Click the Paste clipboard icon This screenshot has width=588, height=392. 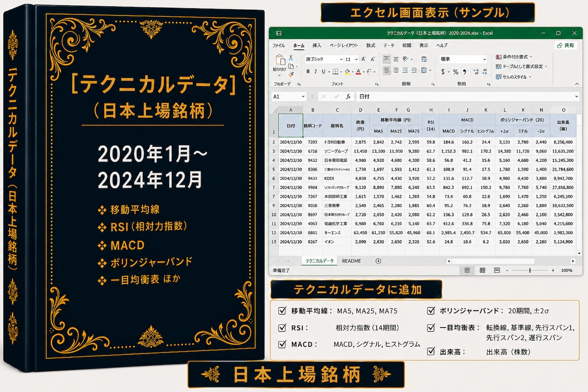coord(280,60)
